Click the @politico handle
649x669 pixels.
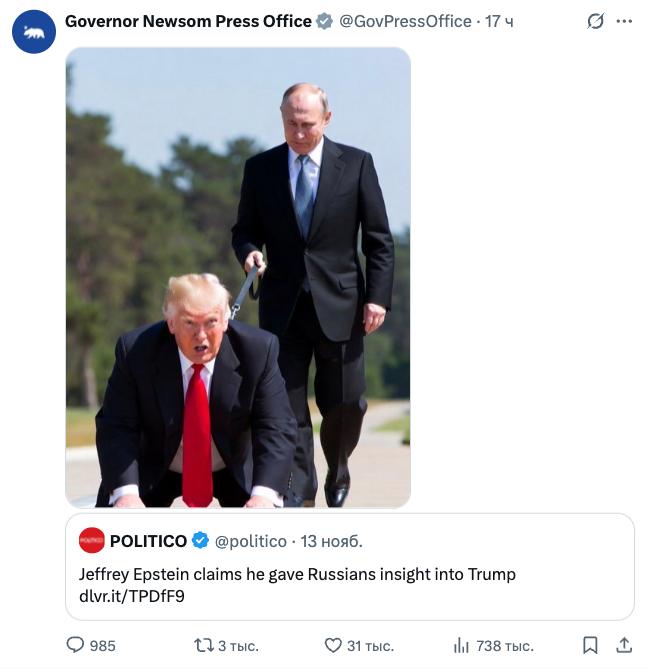point(251,541)
